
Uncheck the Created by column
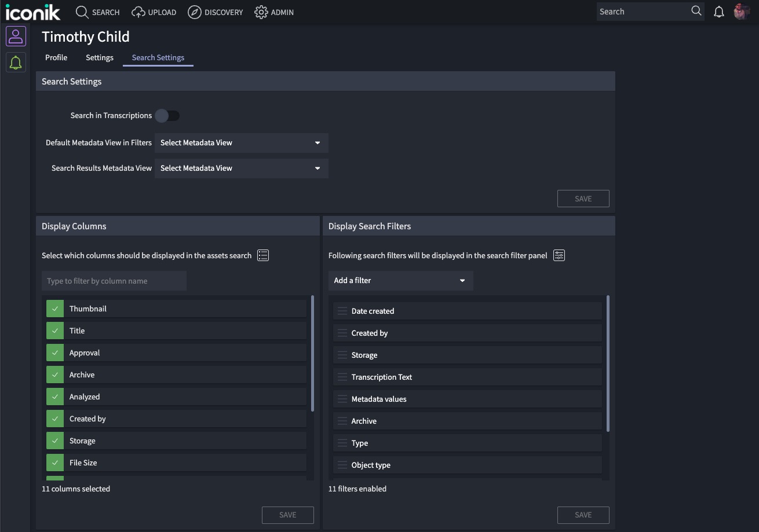(54, 418)
